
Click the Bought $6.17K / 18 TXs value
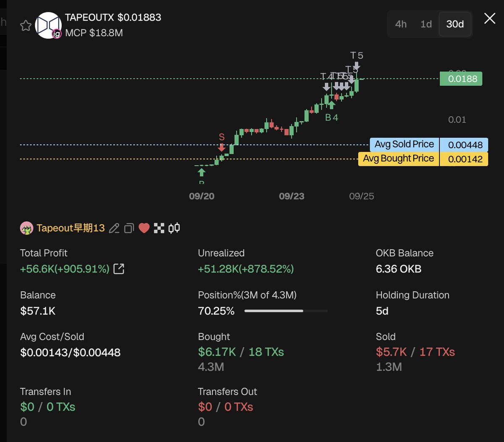241,352
